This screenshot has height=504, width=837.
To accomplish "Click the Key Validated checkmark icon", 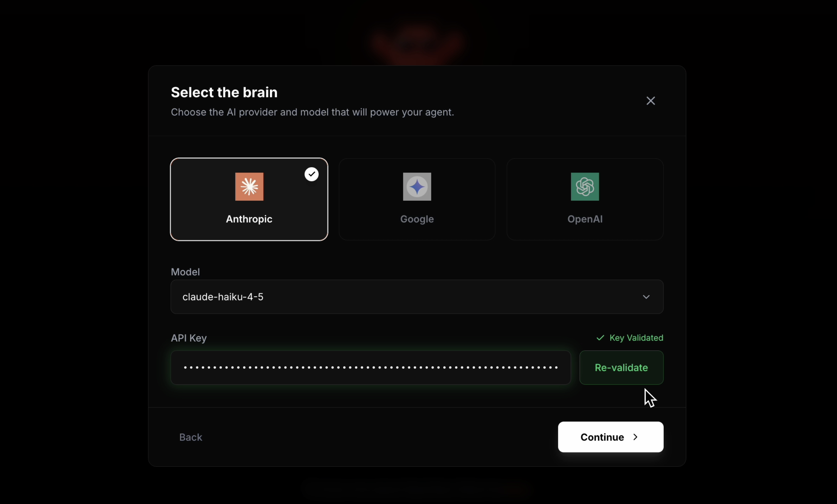I will [x=600, y=338].
